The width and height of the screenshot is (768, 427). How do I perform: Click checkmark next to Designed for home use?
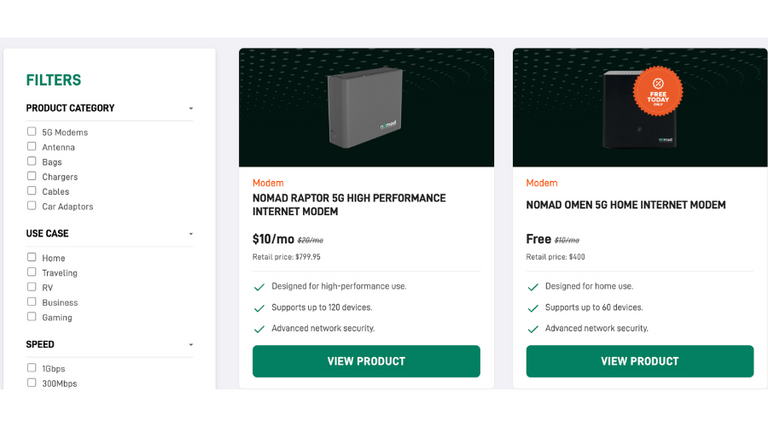point(533,287)
